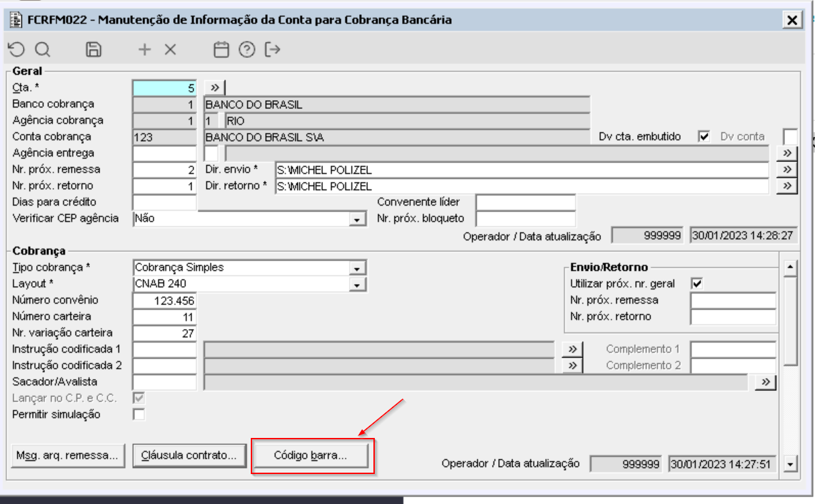Click Instrução codificada 1 code field
The image size is (815, 504).
click(165, 349)
